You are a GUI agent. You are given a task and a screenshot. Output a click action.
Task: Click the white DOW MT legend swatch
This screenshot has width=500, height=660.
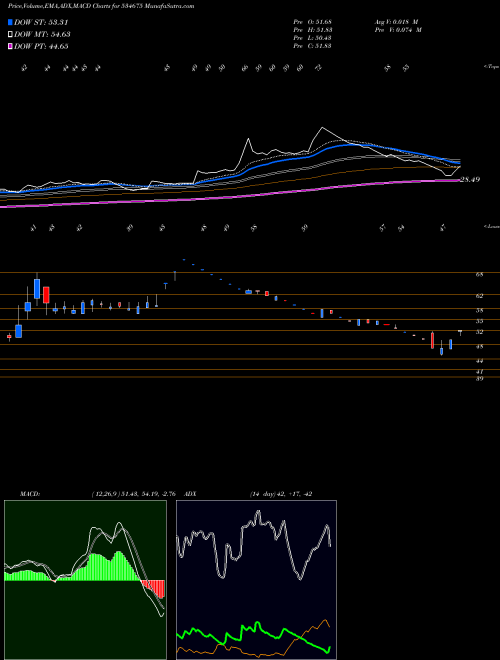click(11, 35)
